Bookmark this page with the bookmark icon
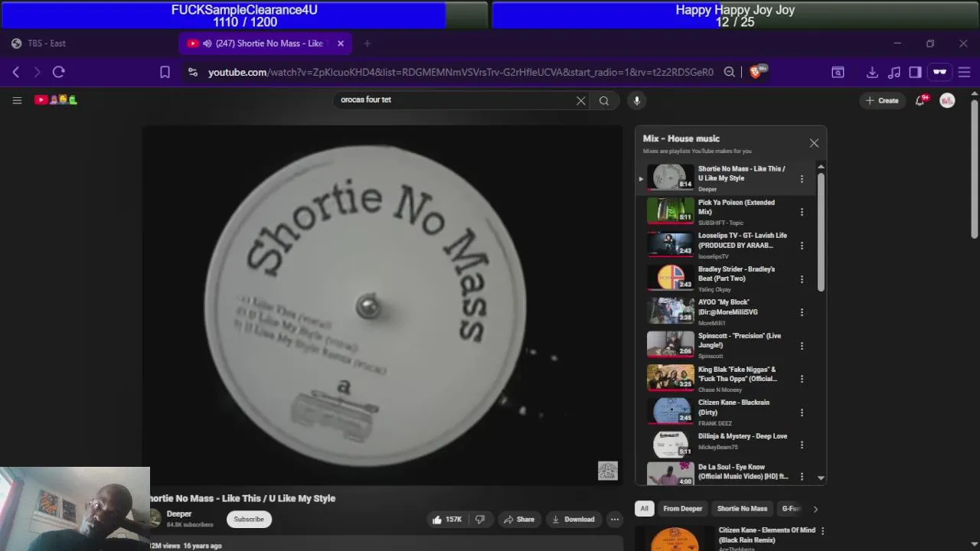The width and height of the screenshot is (980, 551). pyautogui.click(x=165, y=72)
